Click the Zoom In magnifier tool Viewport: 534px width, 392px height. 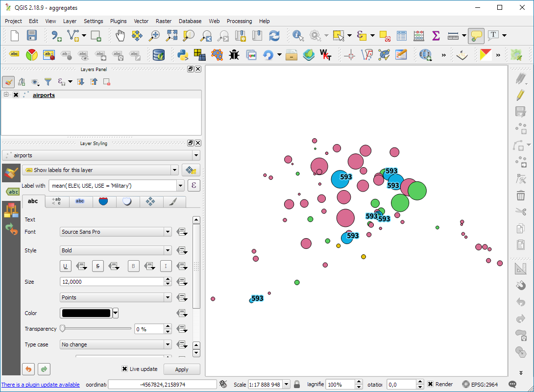154,35
